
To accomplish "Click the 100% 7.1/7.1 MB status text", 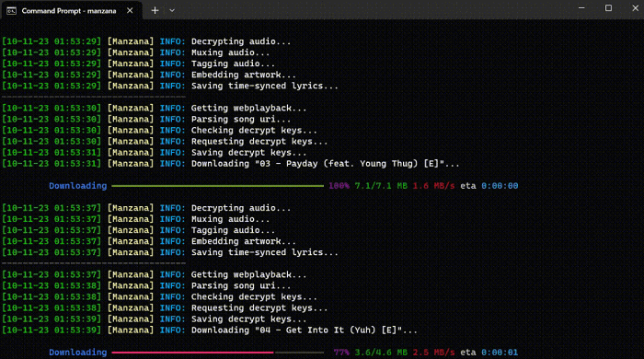I will coord(368,186).
